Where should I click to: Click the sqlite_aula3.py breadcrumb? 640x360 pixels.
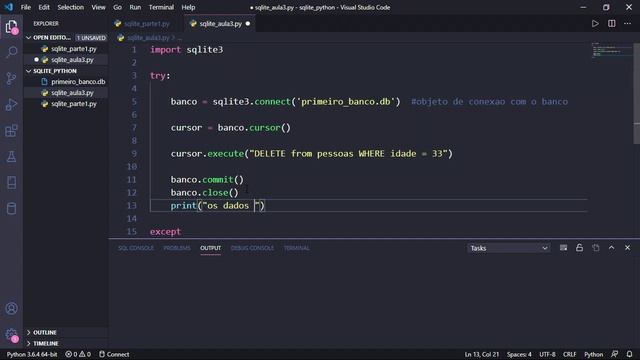[x=148, y=38]
